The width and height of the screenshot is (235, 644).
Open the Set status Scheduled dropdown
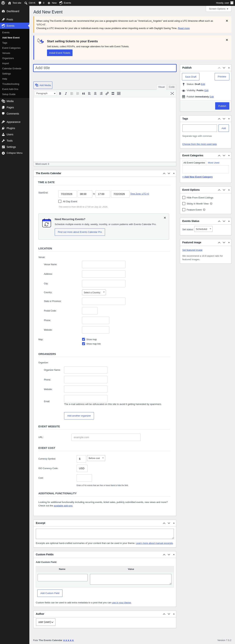click(204, 229)
